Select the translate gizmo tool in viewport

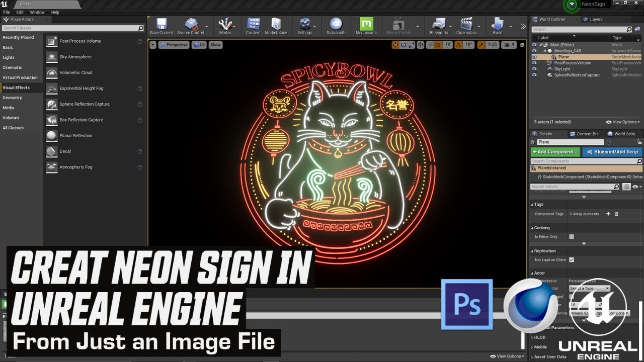[x=395, y=45]
